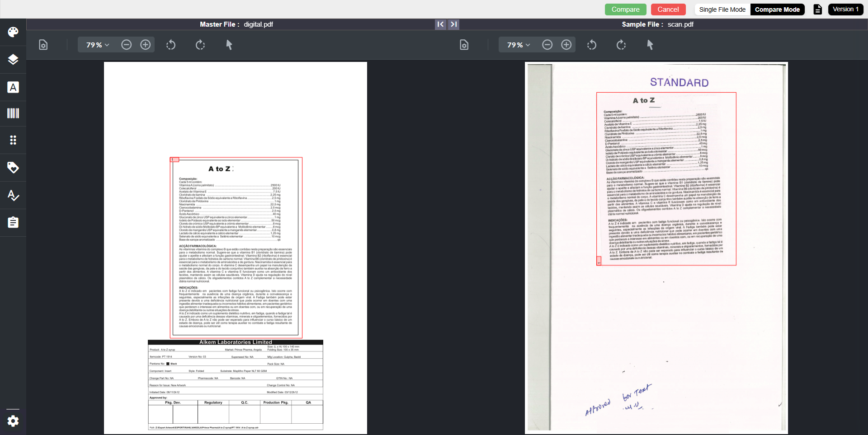The height and width of the screenshot is (435, 868).
Task: Click the Sample File scan.pdf label
Action: point(658,24)
